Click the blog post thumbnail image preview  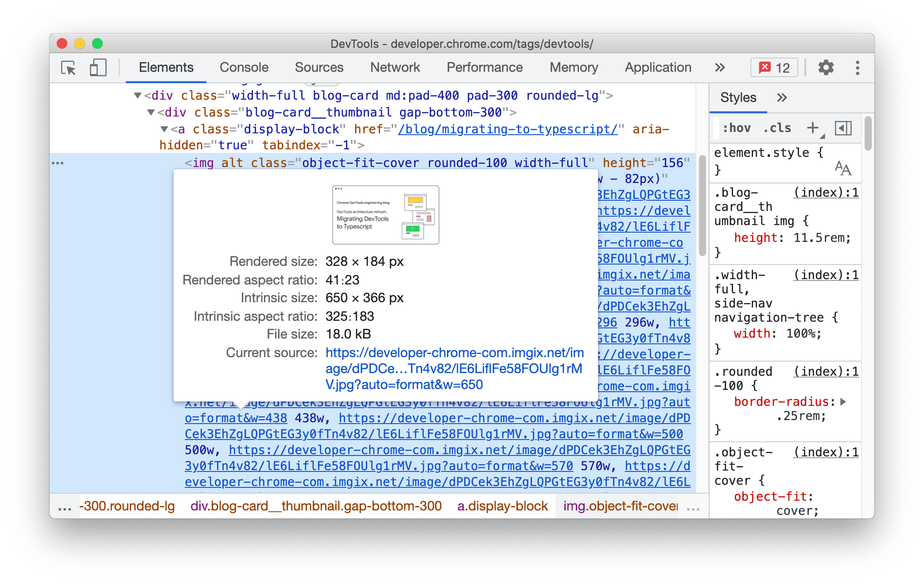384,214
